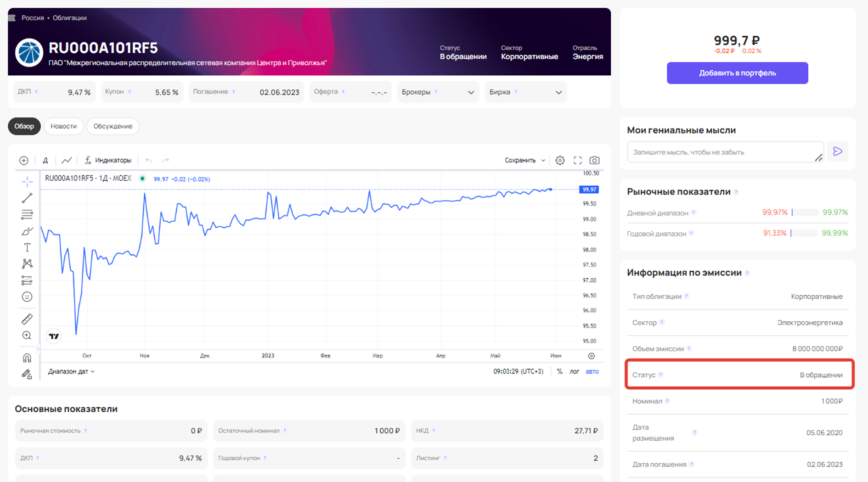
Task: Click help icon next to ДКП in top bar
Action: [36, 92]
